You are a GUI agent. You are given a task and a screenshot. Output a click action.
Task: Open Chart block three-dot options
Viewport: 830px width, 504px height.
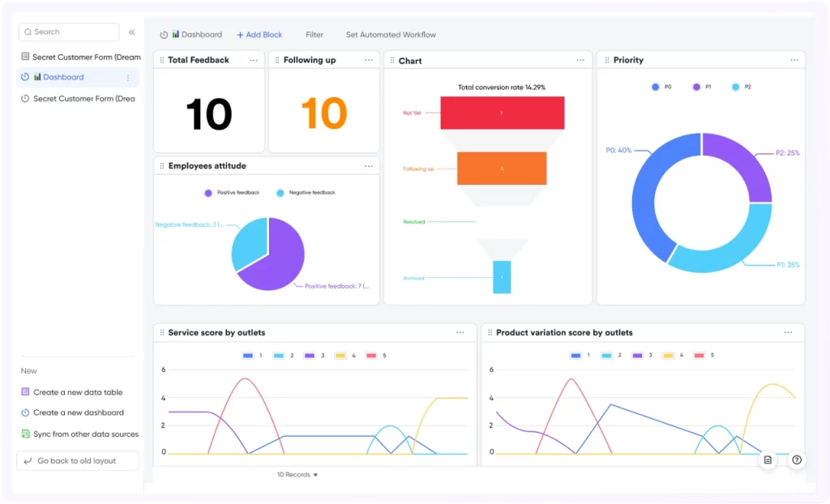click(580, 60)
